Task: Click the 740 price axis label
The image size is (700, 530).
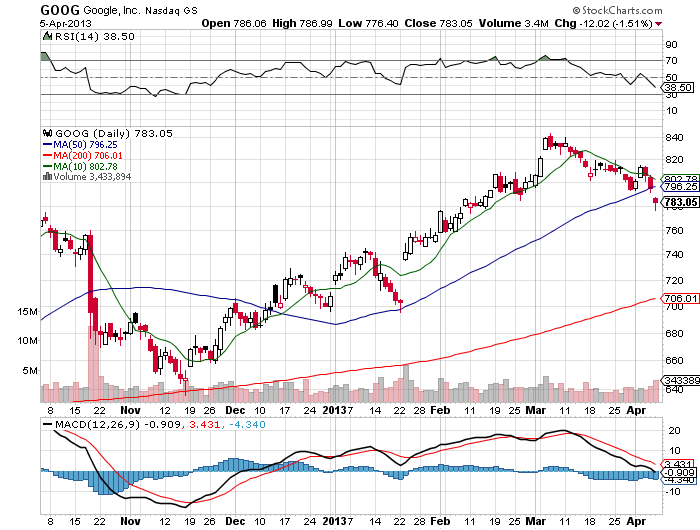Action: [x=674, y=255]
